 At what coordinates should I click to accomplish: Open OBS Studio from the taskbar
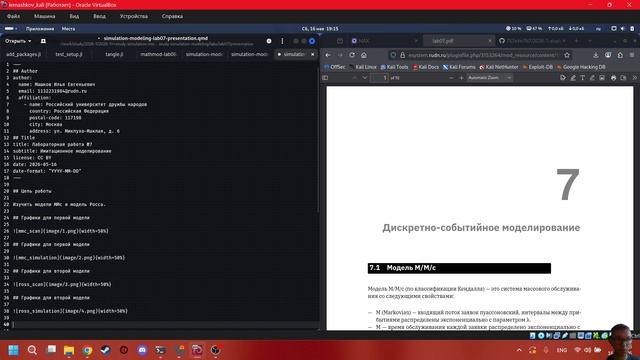coord(216,350)
